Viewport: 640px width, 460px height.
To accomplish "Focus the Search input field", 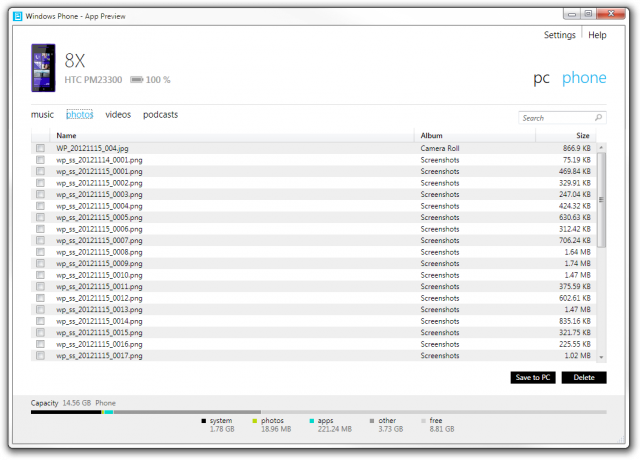I will click(557, 118).
